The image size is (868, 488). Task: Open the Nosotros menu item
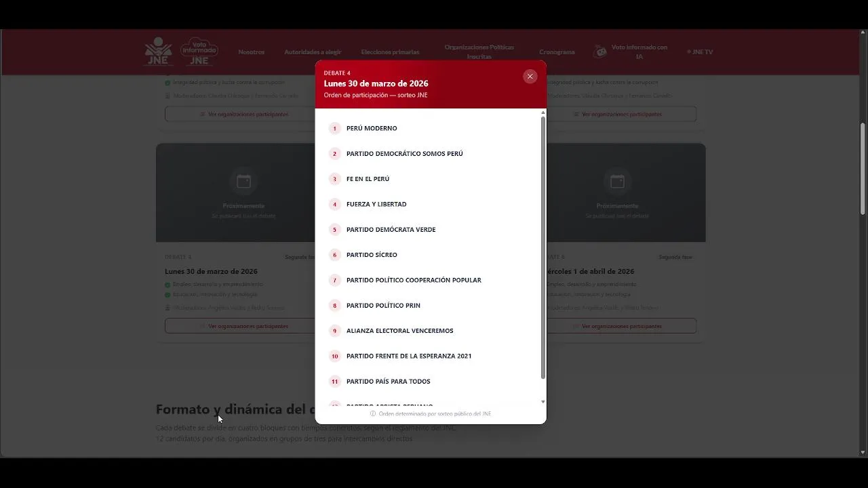point(251,52)
